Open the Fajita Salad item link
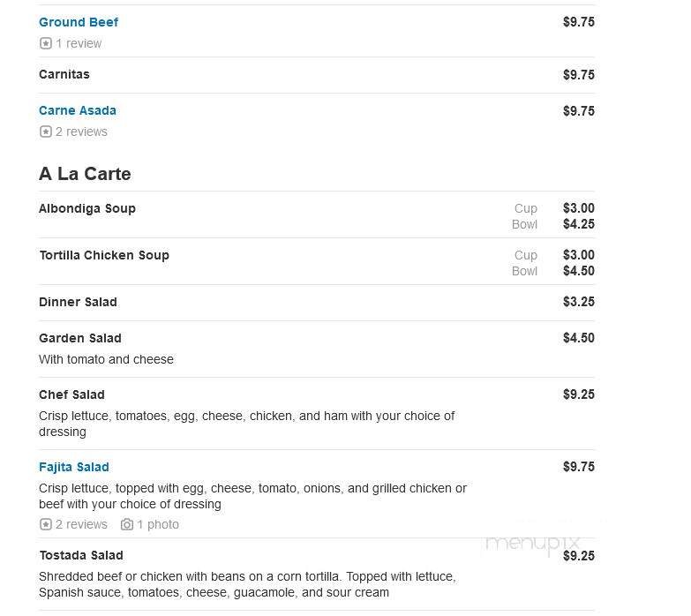The image size is (691, 616). point(74,467)
